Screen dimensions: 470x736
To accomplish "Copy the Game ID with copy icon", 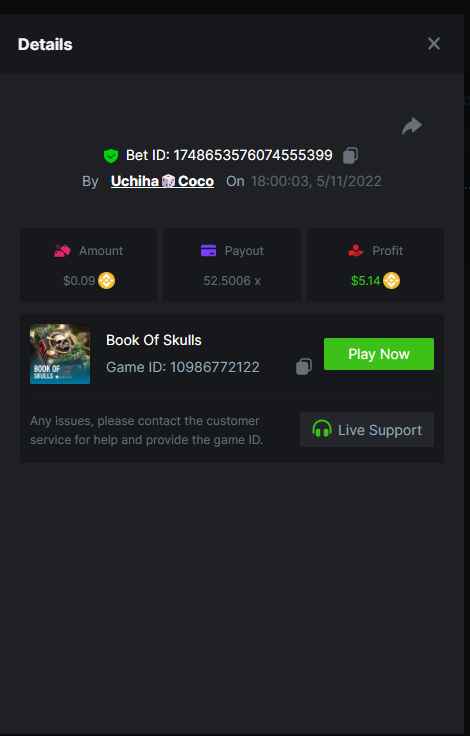I will point(304,367).
